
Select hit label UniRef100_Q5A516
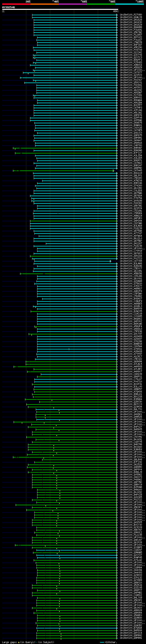(x=131, y=143)
